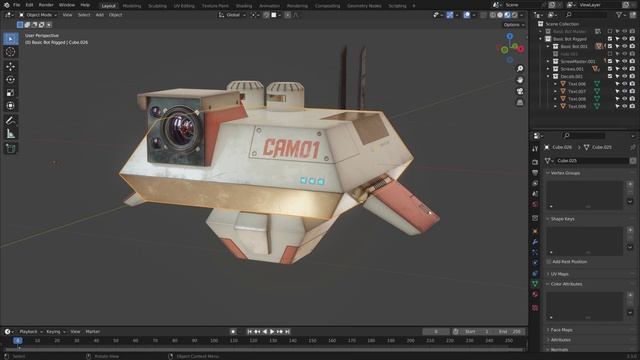Jump to the timeline end frame
This screenshot has height=360, width=640.
pos(287,332)
